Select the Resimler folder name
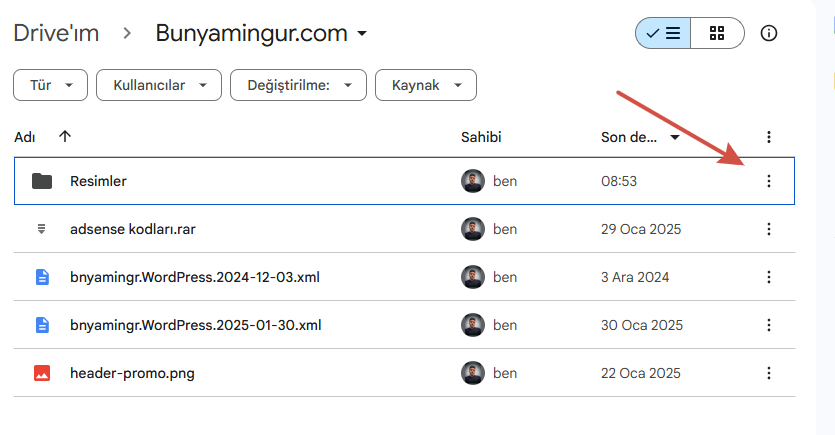 [99, 181]
